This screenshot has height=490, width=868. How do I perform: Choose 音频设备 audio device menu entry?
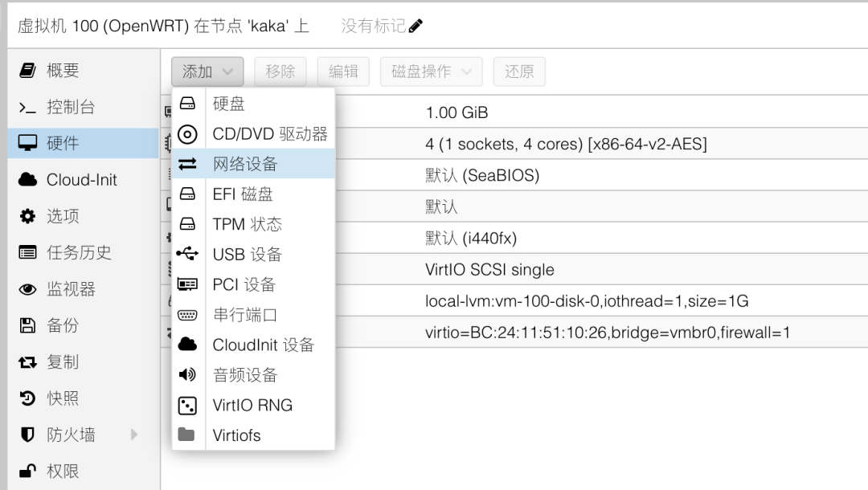(x=253, y=375)
